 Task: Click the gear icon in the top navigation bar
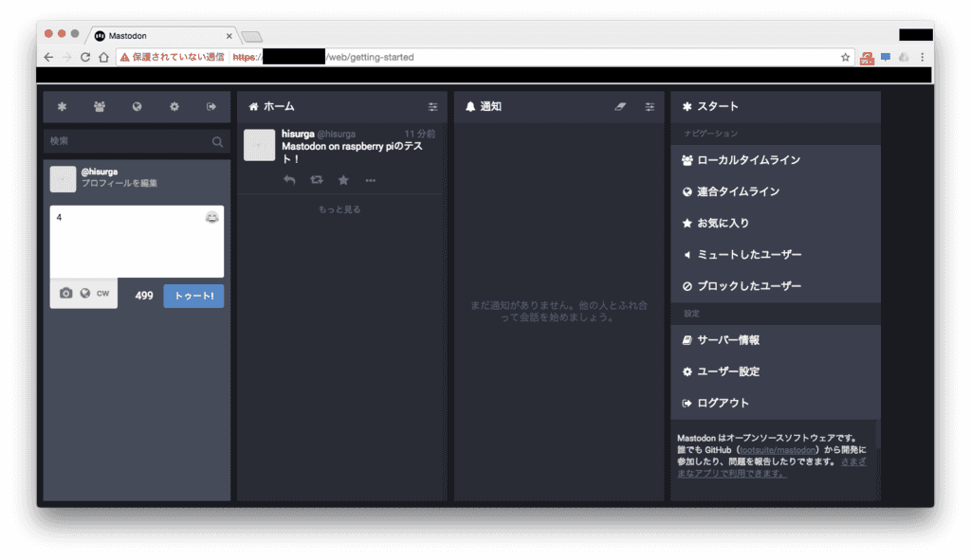pyautogui.click(x=174, y=107)
